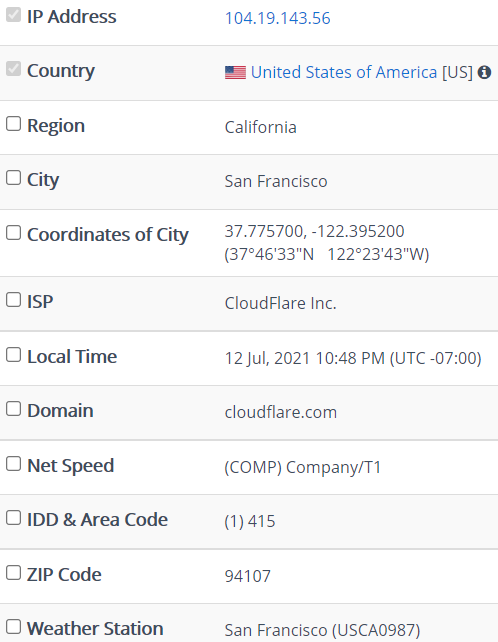Select the ISP checkbox
Image resolution: width=498 pixels, height=642 pixels.
tap(14, 300)
